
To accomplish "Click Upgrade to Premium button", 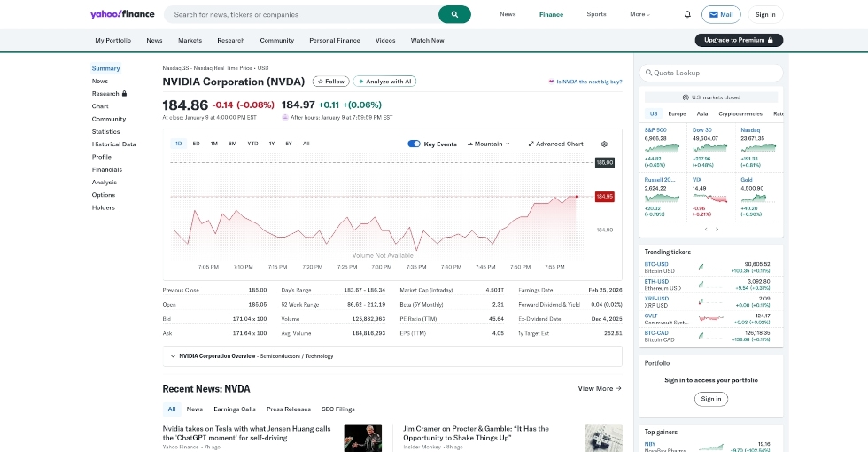I will [739, 40].
